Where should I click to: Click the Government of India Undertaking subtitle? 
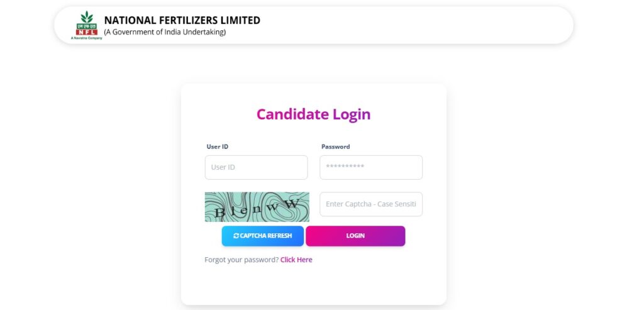[164, 32]
